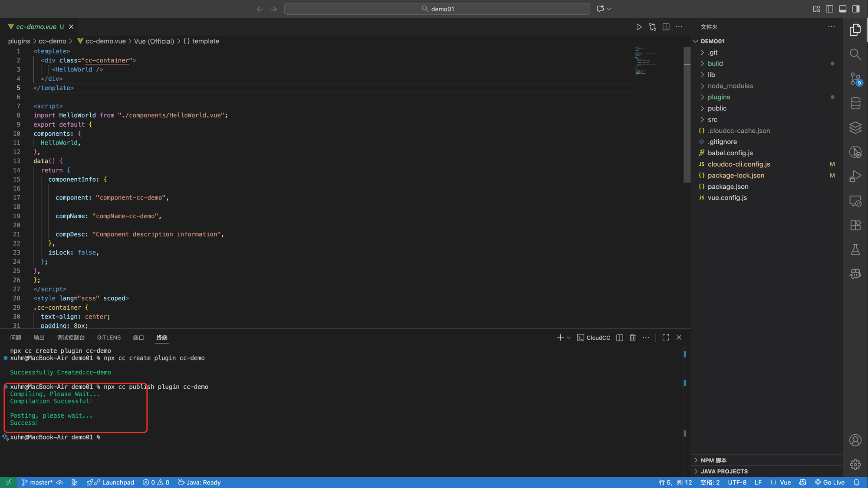Screen dimensions: 868x488
Task: Open the Testing flask icon
Action: point(855,249)
